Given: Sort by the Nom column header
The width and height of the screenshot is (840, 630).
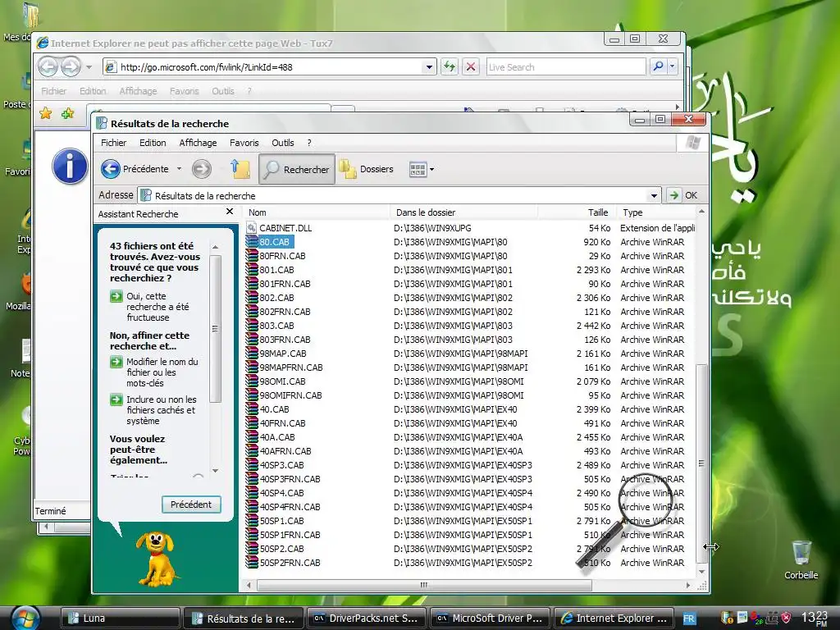Looking at the screenshot, I should (x=317, y=212).
